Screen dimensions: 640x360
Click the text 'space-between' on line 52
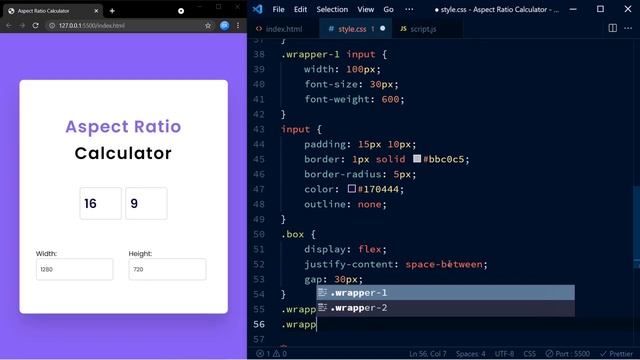coord(444,264)
